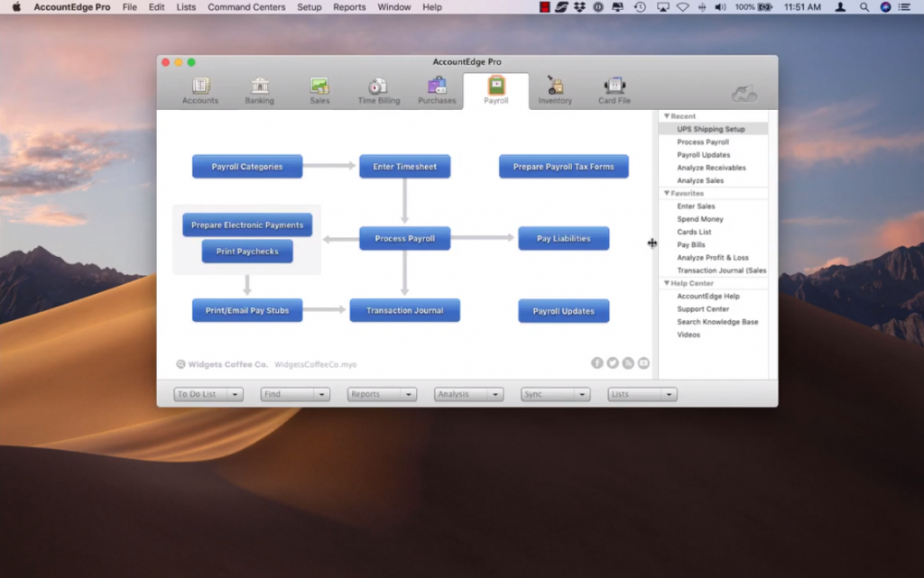The image size is (924, 578).
Task: Expand the Reports dropdown at bottom
Action: (382, 394)
